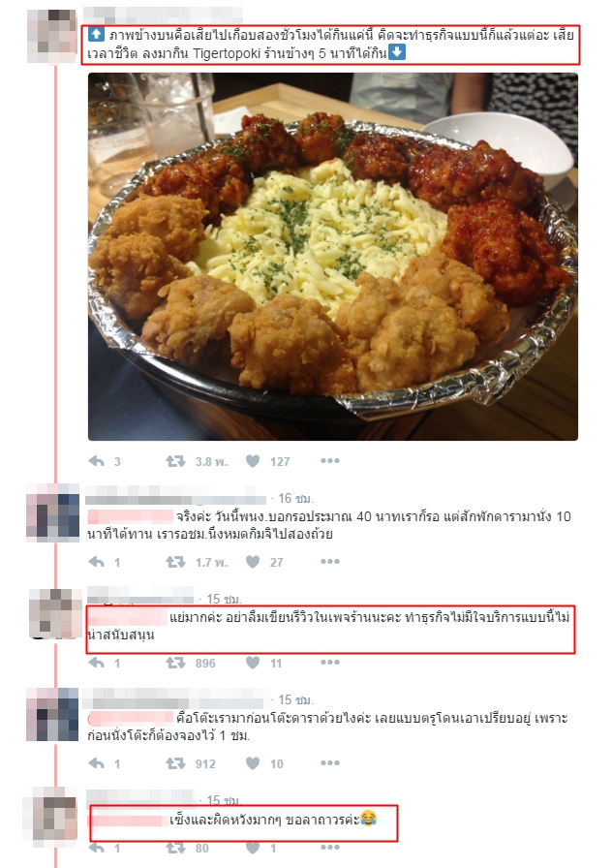Retweet the comment with 1.7 พ. retweets

[176, 562]
